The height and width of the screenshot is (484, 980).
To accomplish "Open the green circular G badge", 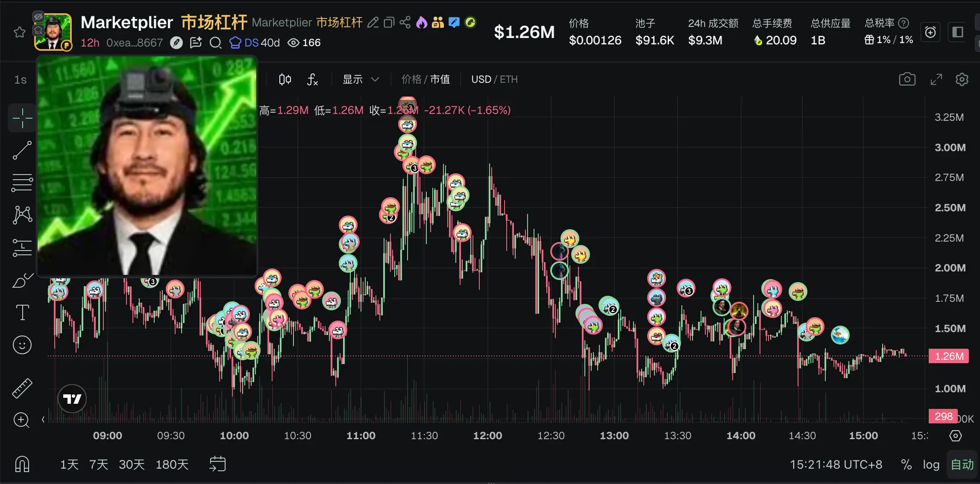I will 470,23.
